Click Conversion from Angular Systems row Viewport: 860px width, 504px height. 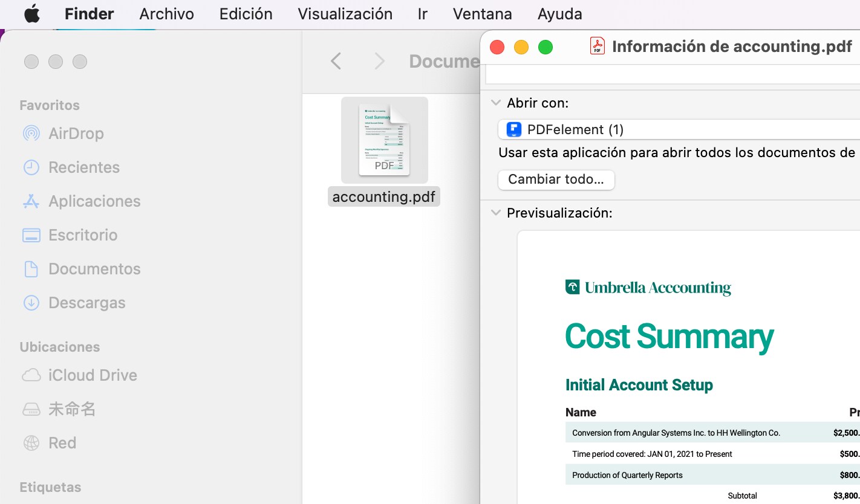click(x=712, y=433)
